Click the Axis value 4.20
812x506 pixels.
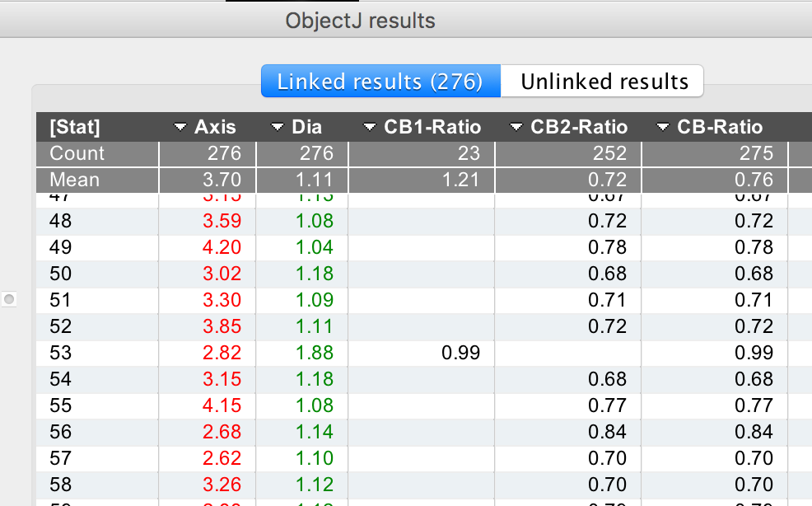[222, 247]
